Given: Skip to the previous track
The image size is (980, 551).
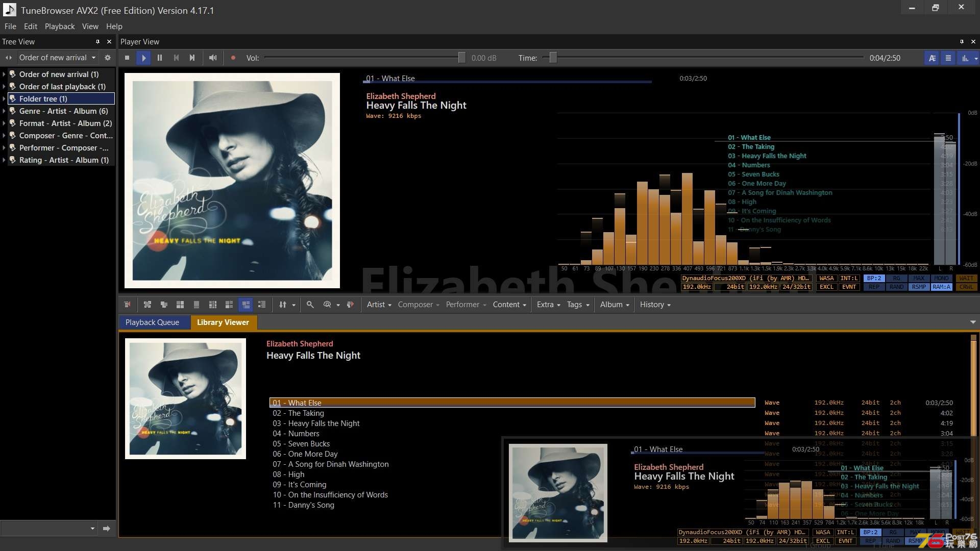Looking at the screenshot, I should coord(176,58).
